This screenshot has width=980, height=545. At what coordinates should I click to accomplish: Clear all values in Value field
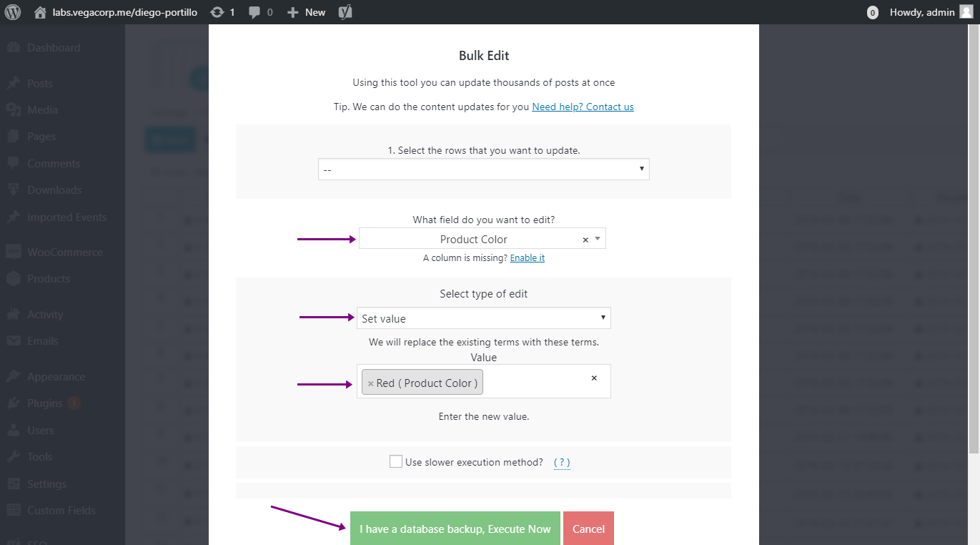click(x=593, y=378)
